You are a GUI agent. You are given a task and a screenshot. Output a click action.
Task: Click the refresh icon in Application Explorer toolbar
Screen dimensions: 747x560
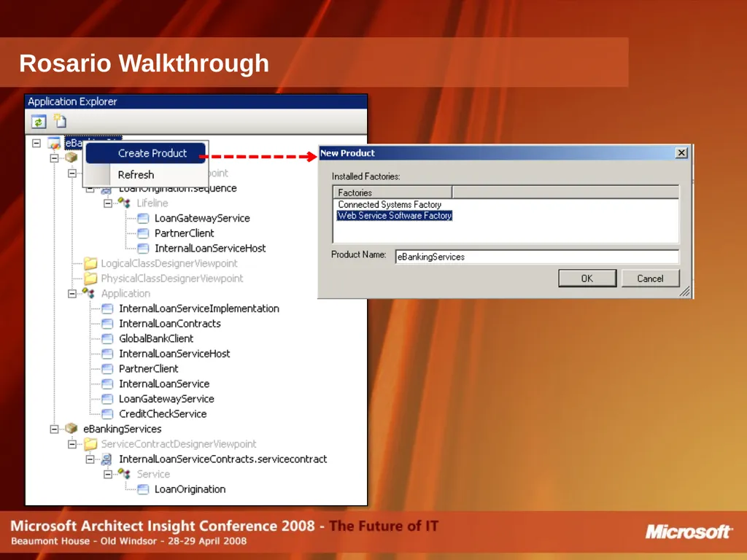(x=39, y=122)
